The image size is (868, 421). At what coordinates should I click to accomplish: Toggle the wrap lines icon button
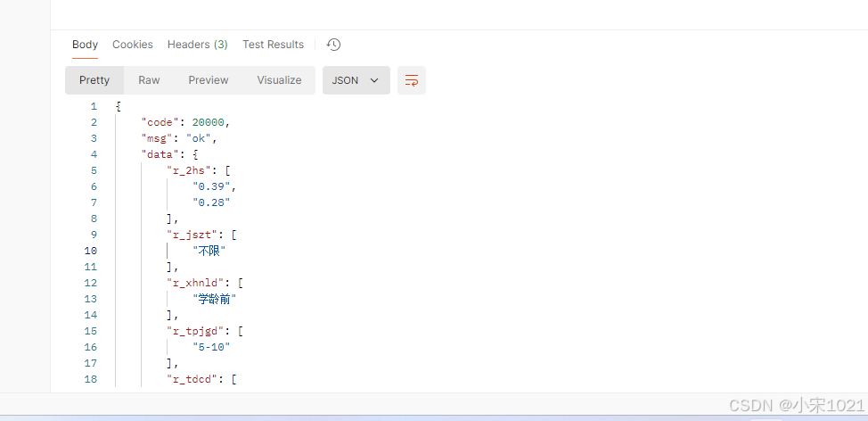(x=412, y=80)
